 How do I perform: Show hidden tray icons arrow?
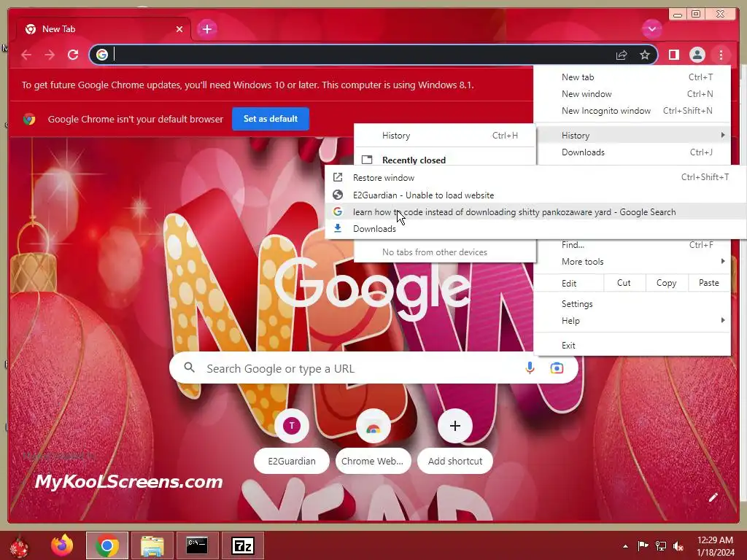[x=625, y=546]
